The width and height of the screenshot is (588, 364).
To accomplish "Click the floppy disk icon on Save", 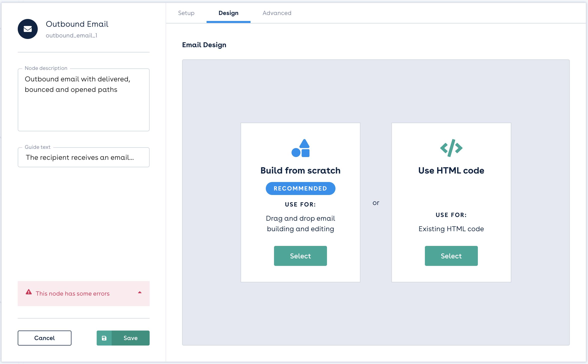I will tap(104, 338).
